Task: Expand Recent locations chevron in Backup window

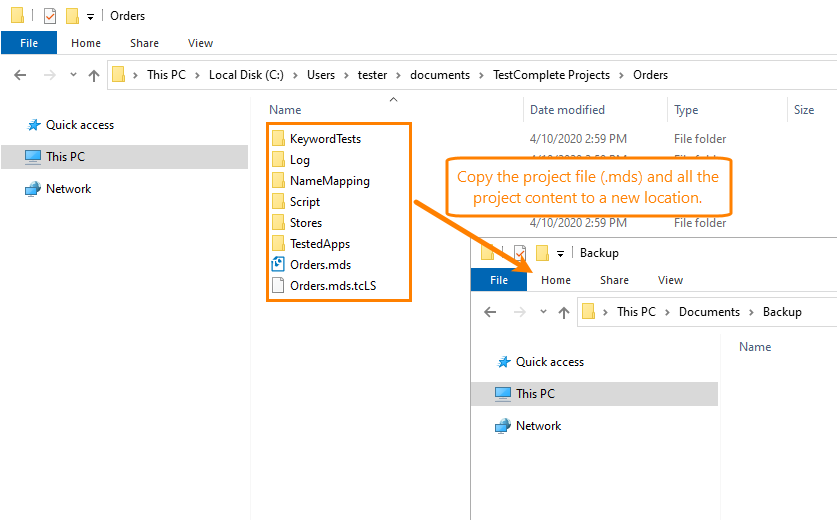Action: coord(543,312)
